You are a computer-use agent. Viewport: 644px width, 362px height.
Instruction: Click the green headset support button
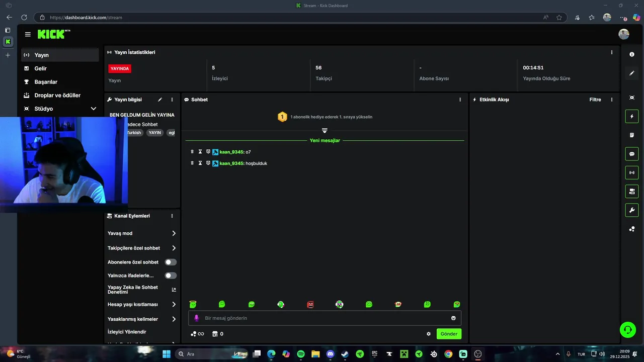click(x=627, y=330)
